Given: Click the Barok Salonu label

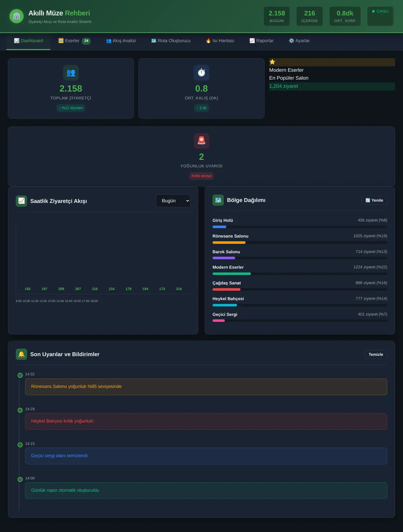Looking at the screenshot, I should click(x=226, y=252).
